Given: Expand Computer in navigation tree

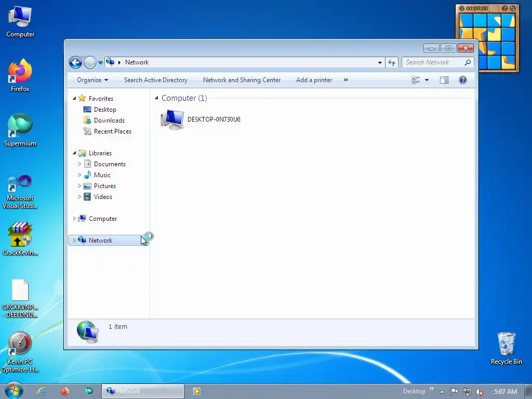Looking at the screenshot, I should pyautogui.click(x=74, y=219).
